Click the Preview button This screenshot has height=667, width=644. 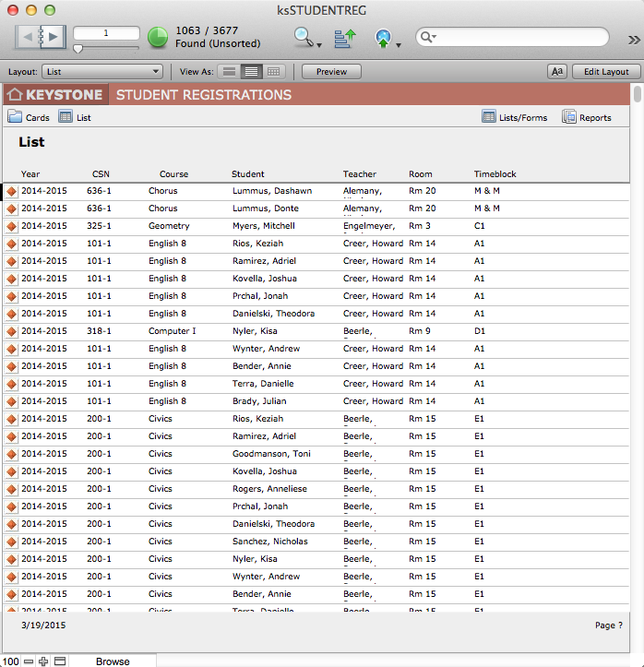click(331, 71)
